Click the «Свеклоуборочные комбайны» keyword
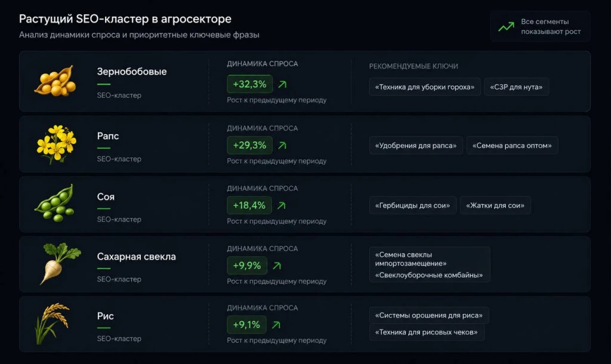Screen dimensions: 611x364 (x=429, y=275)
